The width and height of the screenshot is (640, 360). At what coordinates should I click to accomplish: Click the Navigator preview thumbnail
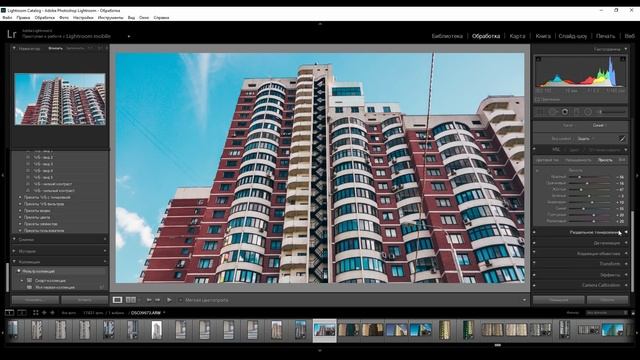[60, 99]
